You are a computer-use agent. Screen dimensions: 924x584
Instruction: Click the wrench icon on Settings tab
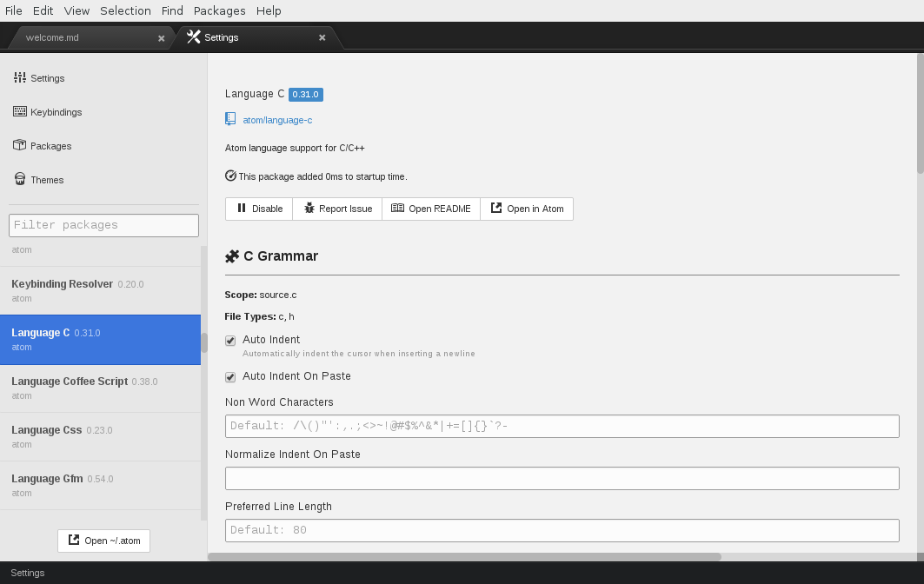(193, 37)
